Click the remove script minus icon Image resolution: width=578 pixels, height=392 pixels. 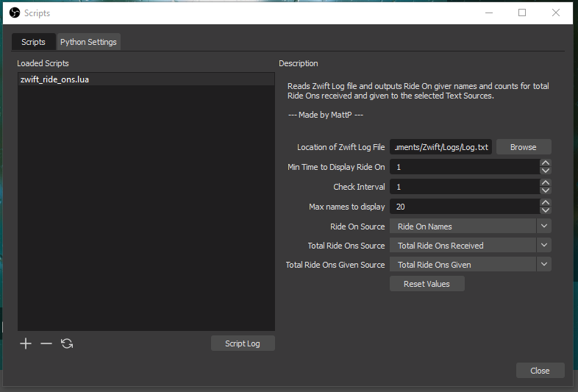pyautogui.click(x=46, y=343)
